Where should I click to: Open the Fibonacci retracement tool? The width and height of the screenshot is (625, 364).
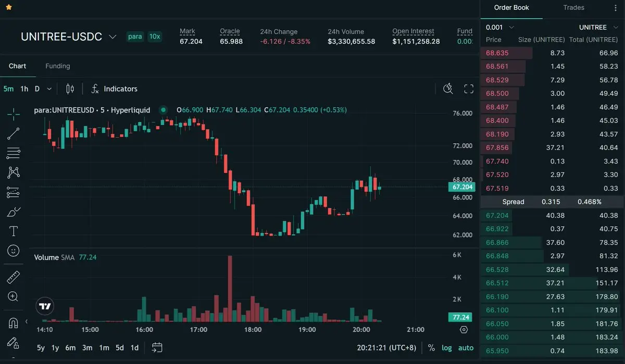[14, 153]
